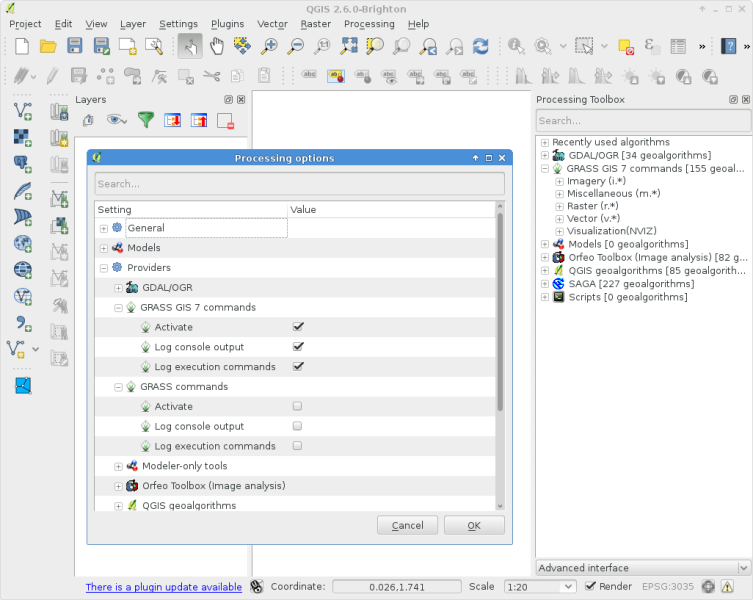The height and width of the screenshot is (600, 753).
Task: Click the warning messages log icon
Action: point(728,587)
